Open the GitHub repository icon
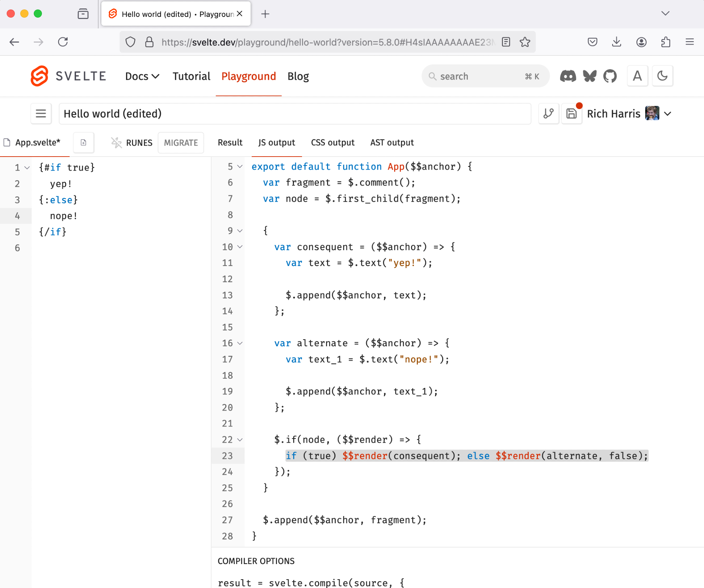704x588 pixels. pos(610,76)
